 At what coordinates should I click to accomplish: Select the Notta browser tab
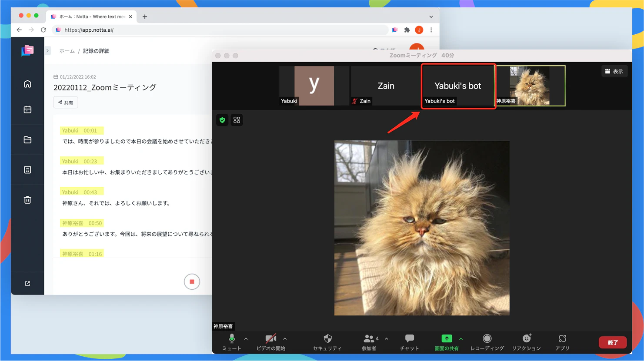91,17
